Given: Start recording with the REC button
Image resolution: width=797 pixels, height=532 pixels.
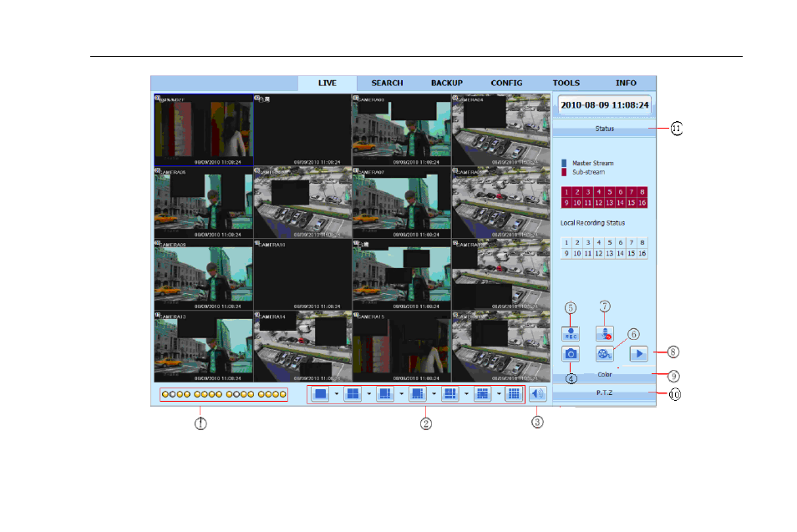Looking at the screenshot, I should point(571,333).
